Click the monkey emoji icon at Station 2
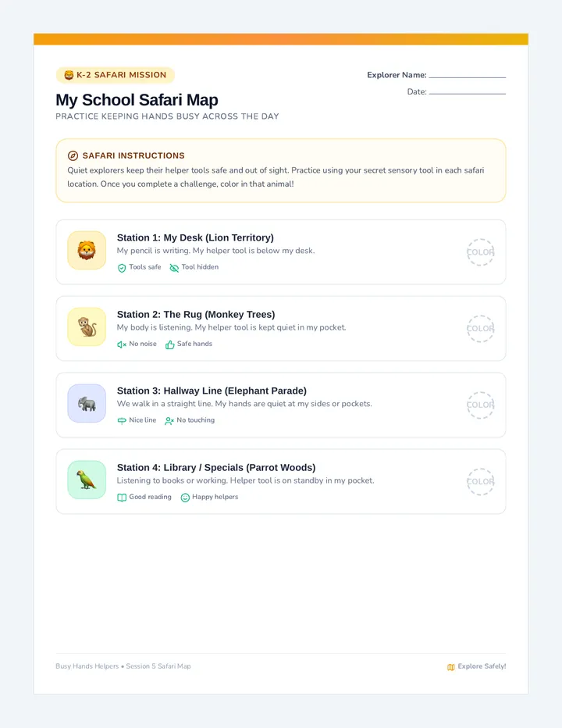 pos(87,327)
